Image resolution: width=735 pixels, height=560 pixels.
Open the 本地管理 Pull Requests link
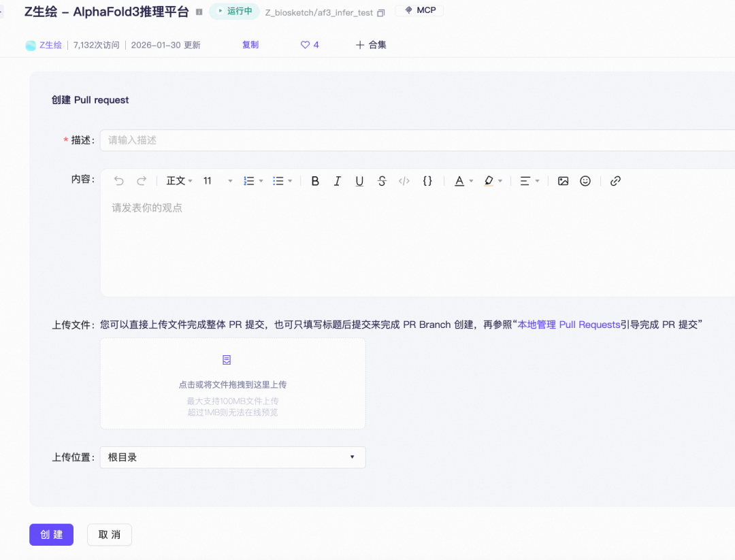pyautogui.click(x=568, y=325)
